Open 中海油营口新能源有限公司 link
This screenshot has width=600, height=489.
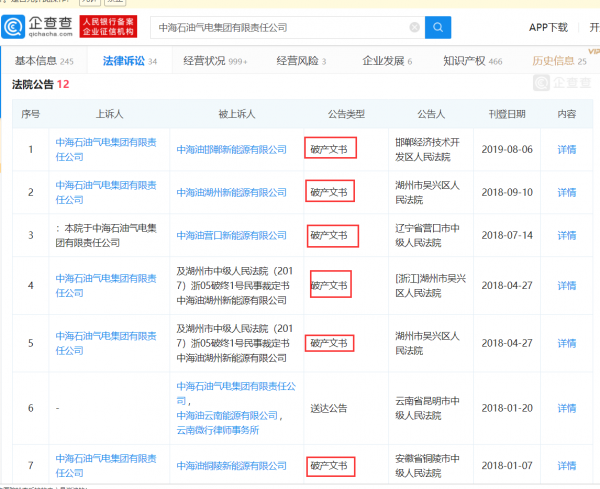pos(232,235)
